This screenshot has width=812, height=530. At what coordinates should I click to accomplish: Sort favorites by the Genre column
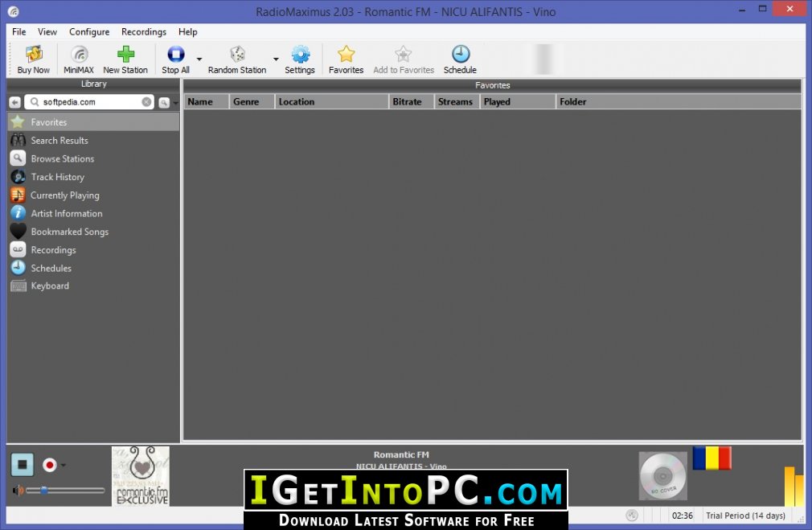(252, 101)
